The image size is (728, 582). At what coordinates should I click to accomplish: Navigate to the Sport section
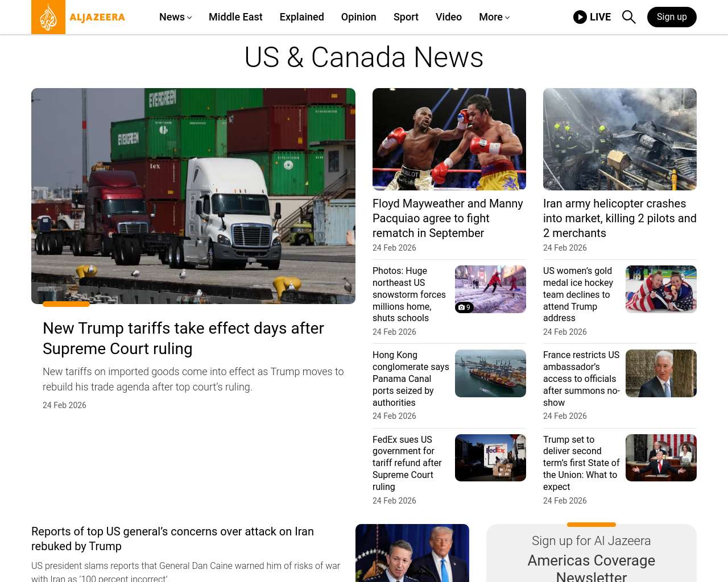coord(406,17)
